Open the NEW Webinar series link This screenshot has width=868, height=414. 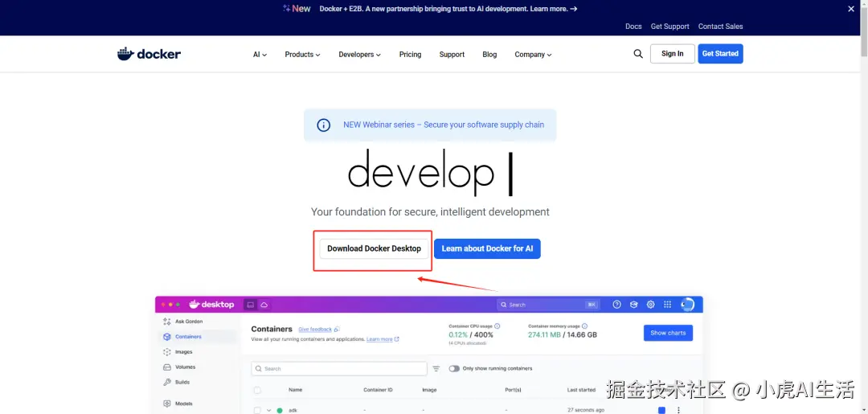(444, 125)
